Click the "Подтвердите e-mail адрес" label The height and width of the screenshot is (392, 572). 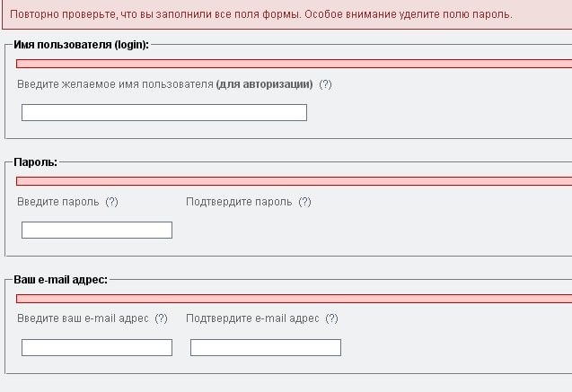point(252,318)
